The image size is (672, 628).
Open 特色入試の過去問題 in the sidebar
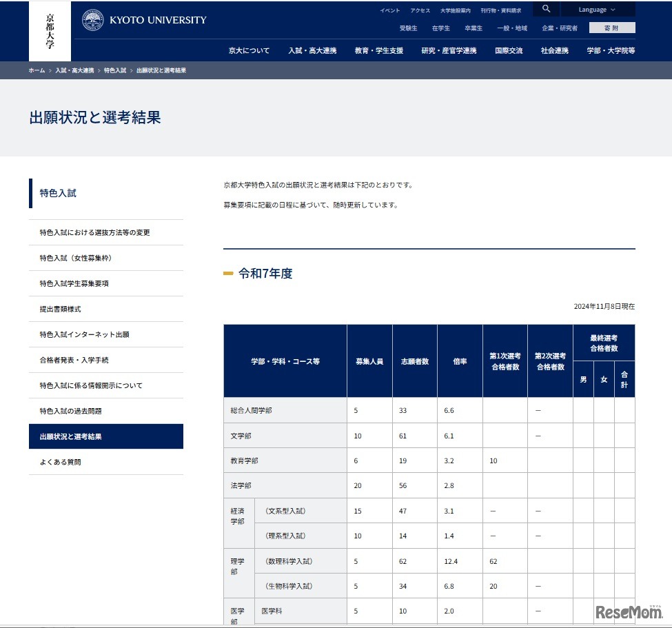pos(71,410)
